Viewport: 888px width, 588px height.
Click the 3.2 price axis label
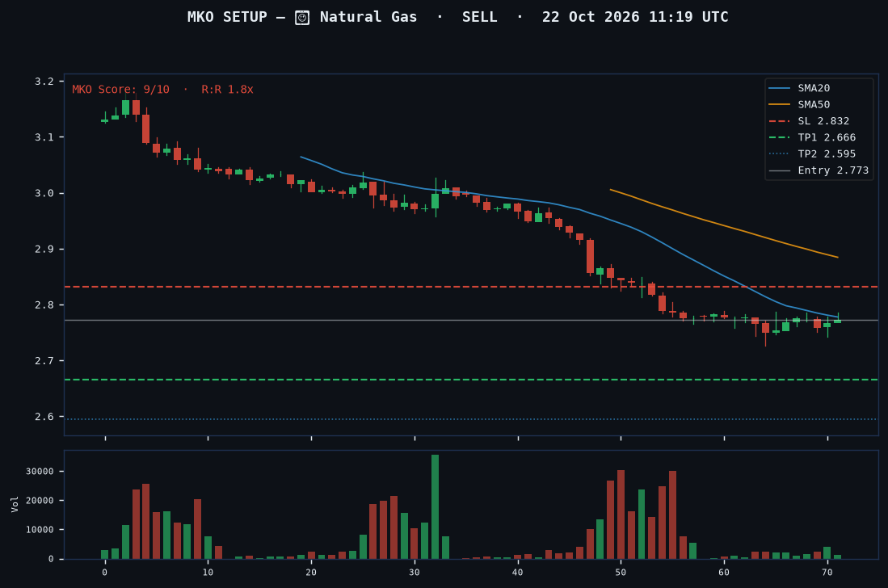click(44, 82)
